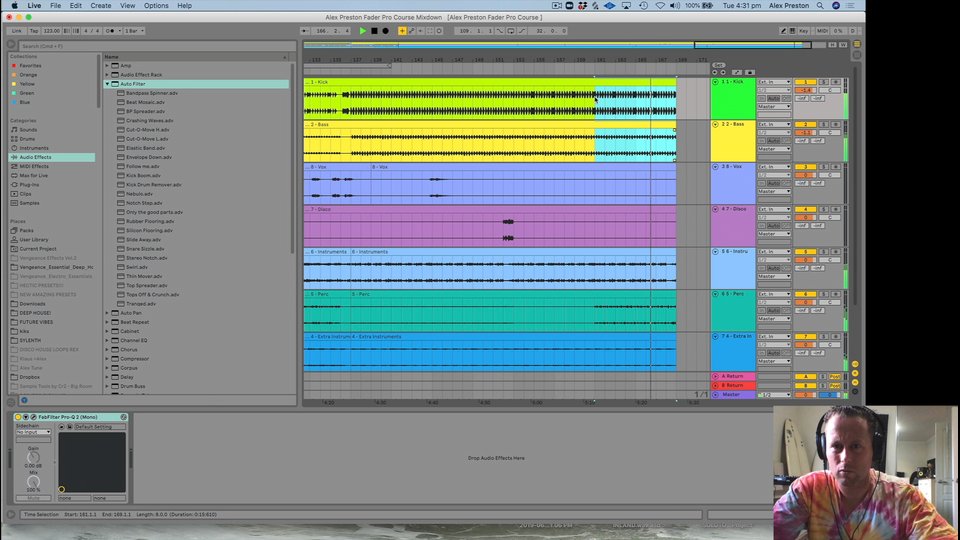This screenshot has width=960, height=540.
Task: Arm the Arrangement Record button
Action: point(385,31)
